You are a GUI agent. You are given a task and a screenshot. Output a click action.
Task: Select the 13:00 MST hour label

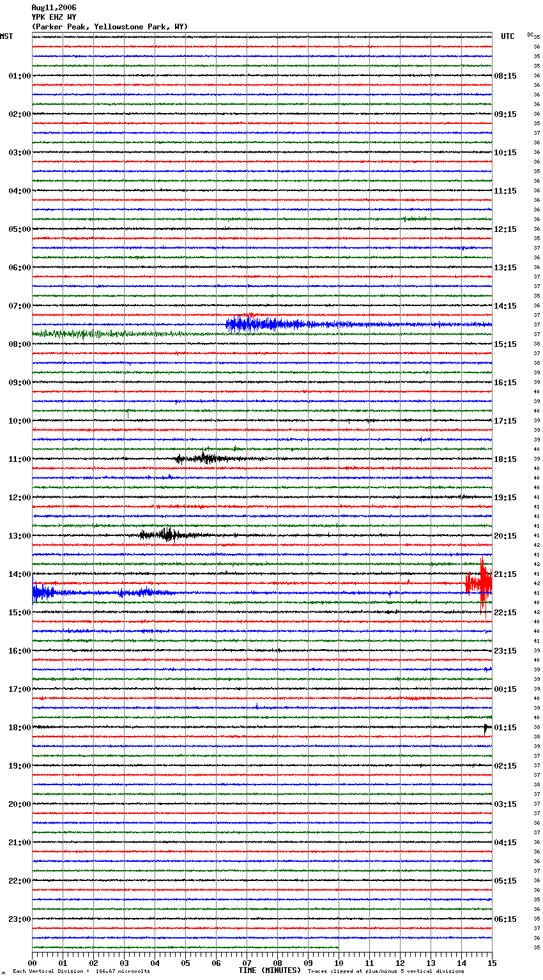click(x=20, y=536)
